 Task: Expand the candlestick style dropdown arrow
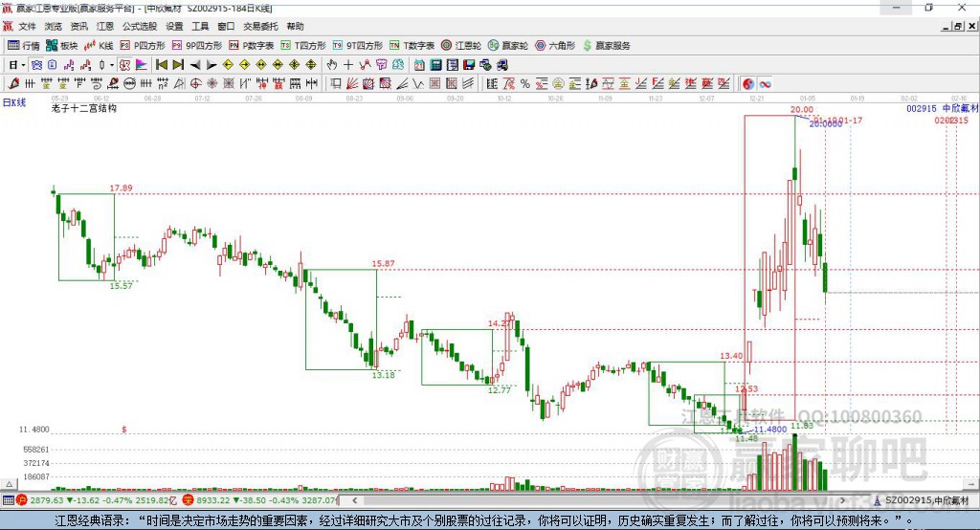point(112,65)
